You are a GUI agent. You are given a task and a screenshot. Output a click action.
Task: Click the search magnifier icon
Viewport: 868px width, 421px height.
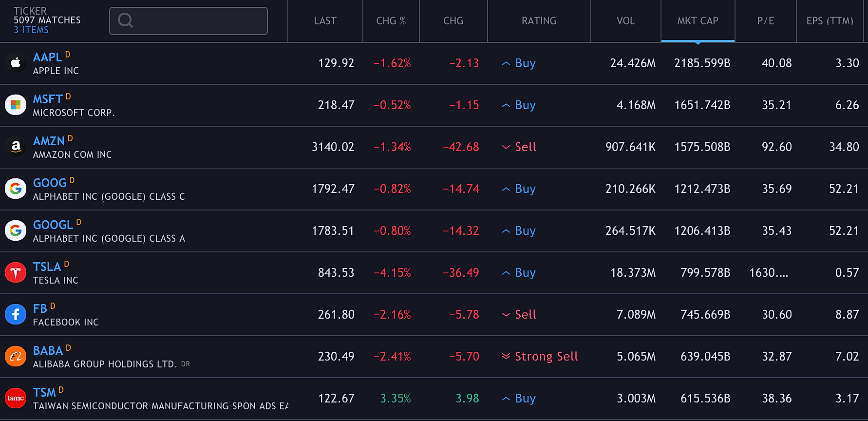[x=126, y=20]
